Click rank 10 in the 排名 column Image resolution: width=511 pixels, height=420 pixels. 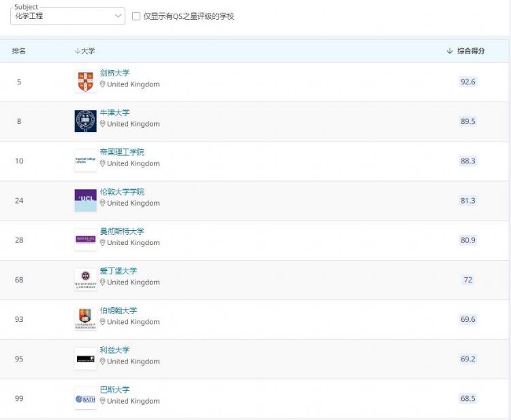point(19,161)
